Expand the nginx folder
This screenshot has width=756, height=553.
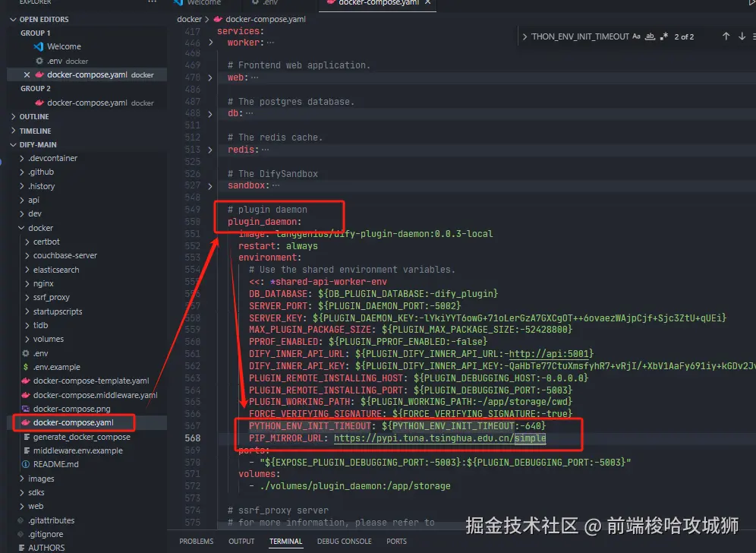pos(27,284)
